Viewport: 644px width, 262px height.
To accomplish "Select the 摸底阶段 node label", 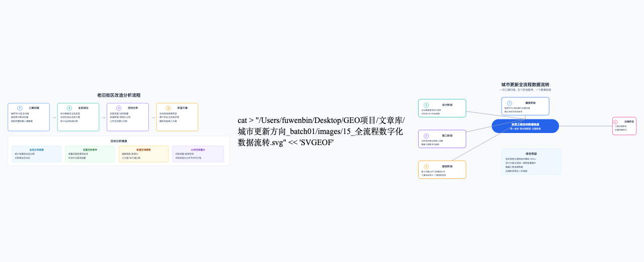I will point(530,103).
